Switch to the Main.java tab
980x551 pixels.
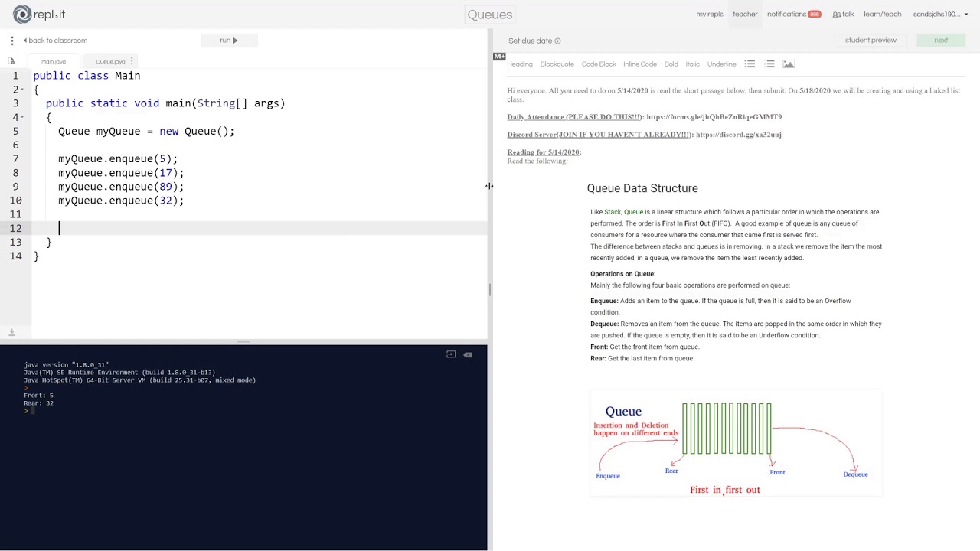tap(54, 61)
